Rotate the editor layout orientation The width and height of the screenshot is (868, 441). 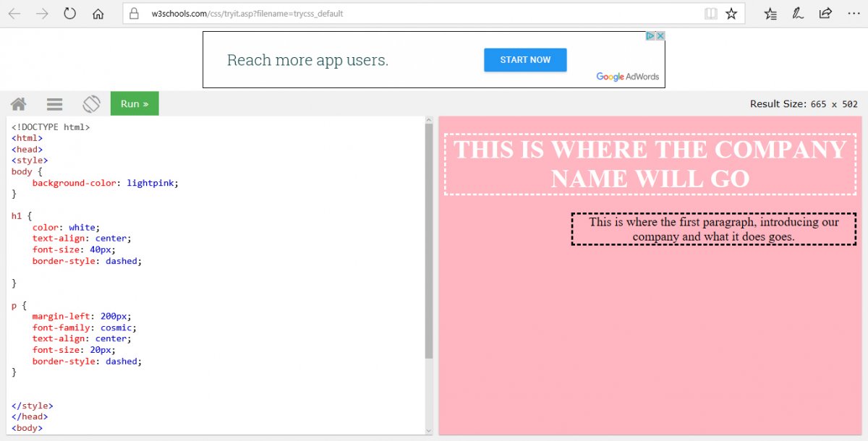coord(91,104)
